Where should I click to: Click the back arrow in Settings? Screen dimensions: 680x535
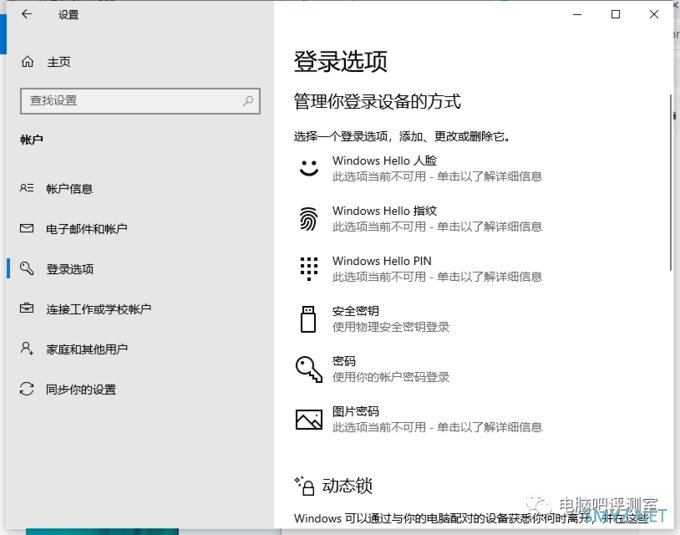[x=27, y=14]
